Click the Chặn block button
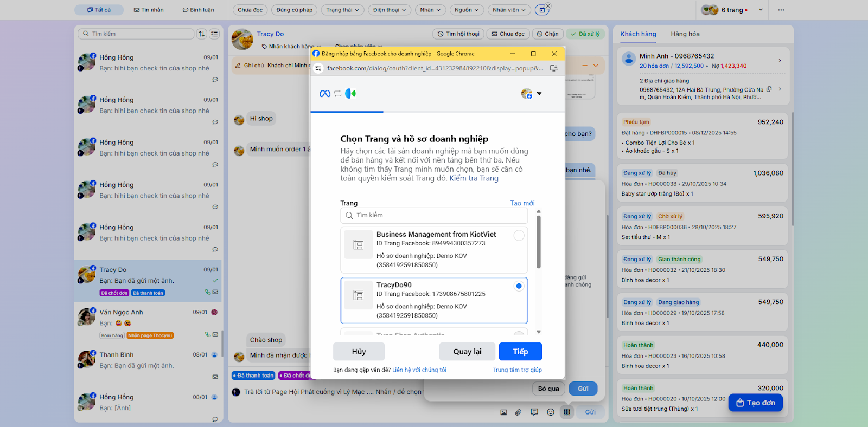The image size is (868, 427). tap(548, 34)
